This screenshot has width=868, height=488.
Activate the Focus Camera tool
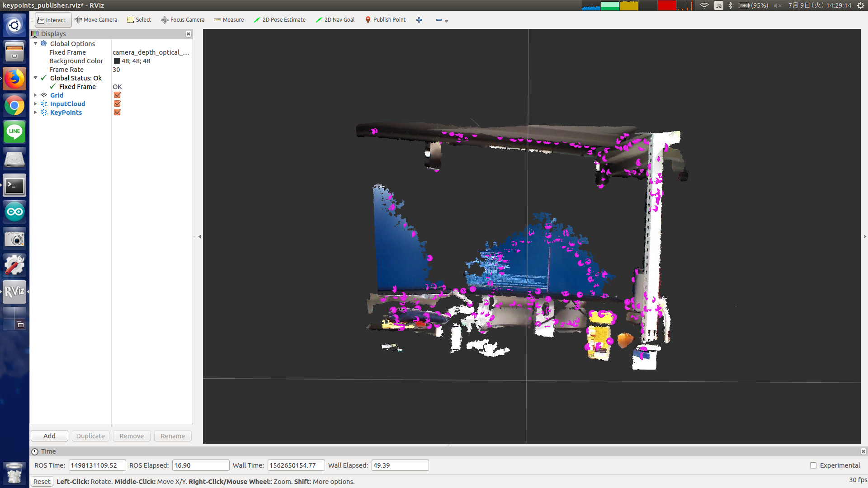tap(183, 20)
